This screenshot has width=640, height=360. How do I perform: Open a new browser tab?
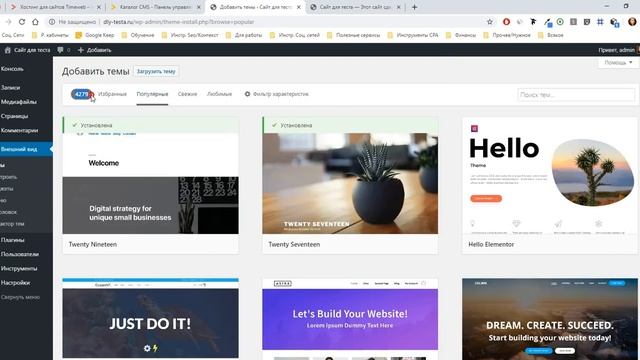[414, 7]
